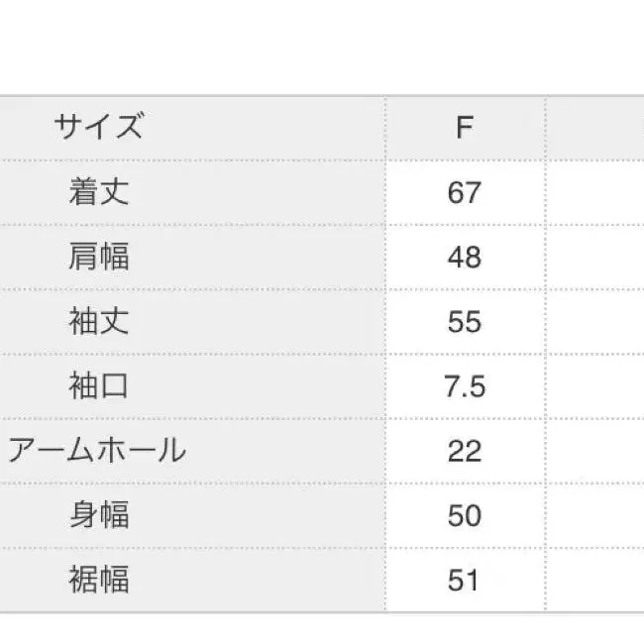Viewport: 644px width, 644px height.
Task: Select the 肩幅 value 48
Action: point(464,257)
